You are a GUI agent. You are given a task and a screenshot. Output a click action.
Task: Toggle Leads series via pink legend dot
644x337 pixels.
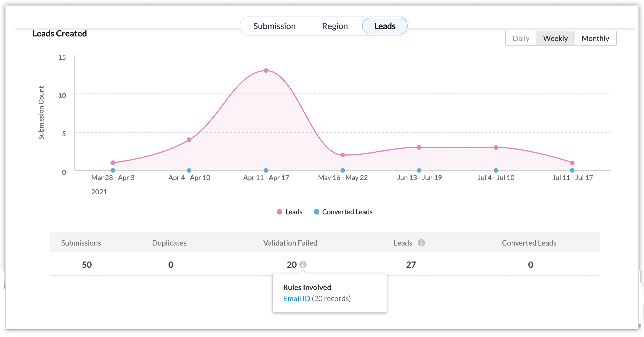point(280,212)
